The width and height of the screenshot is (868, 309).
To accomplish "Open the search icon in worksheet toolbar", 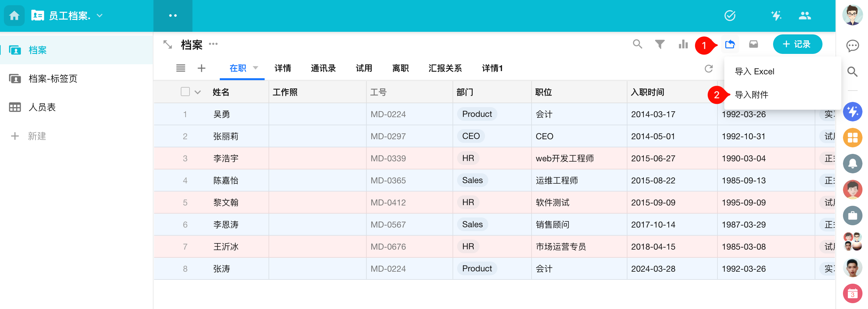I will 637,44.
